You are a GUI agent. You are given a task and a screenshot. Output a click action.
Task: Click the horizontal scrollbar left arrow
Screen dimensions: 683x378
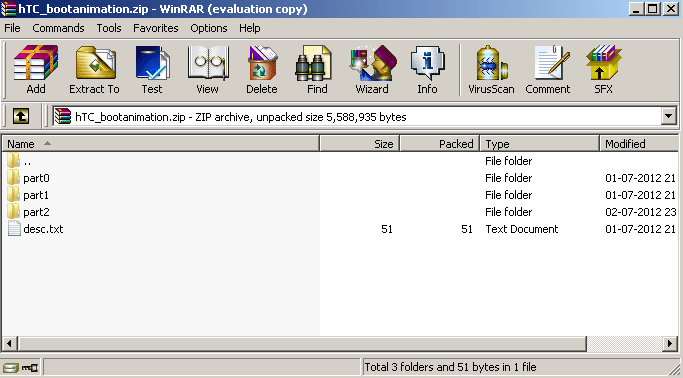tap(10, 344)
